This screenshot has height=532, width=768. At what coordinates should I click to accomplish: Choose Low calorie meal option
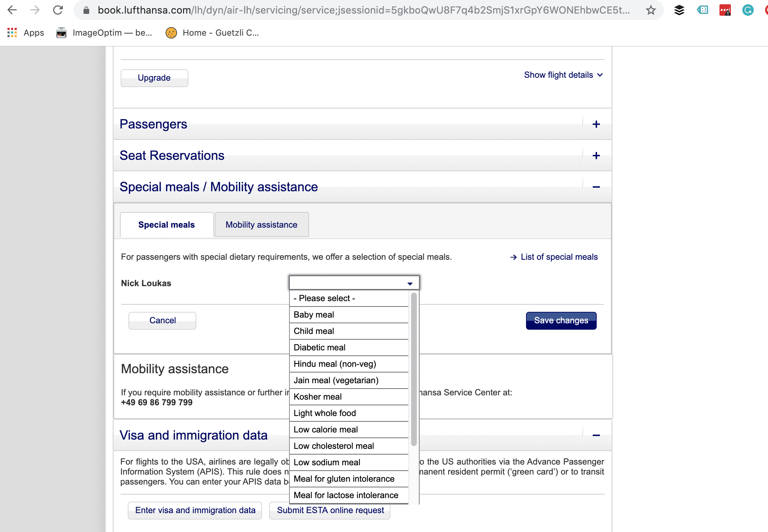[x=349, y=430]
